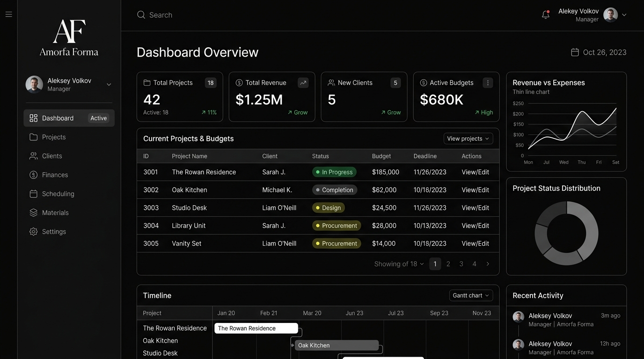
Task: Click View/Edit for The Rowan Residence
Action: coord(475,172)
